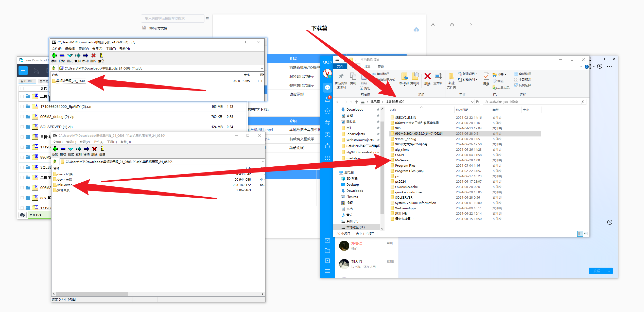Check the box for 1719366531000_BpAMY (2).rar

[x=22, y=107]
